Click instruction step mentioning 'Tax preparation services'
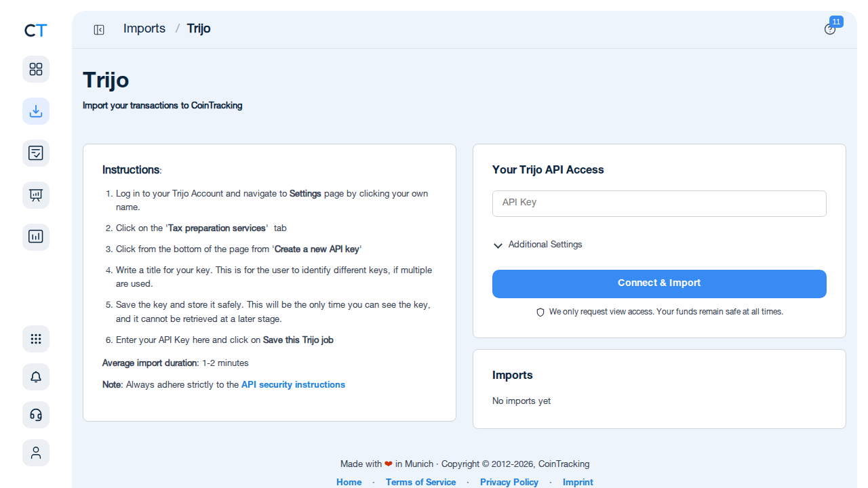 pos(201,228)
